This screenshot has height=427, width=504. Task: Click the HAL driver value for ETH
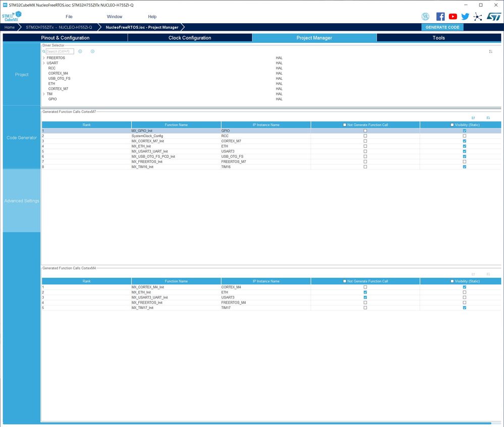coord(279,84)
